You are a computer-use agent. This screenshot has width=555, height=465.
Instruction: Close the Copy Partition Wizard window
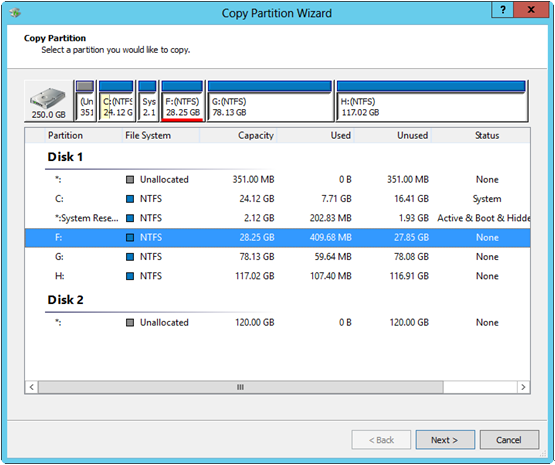531,10
